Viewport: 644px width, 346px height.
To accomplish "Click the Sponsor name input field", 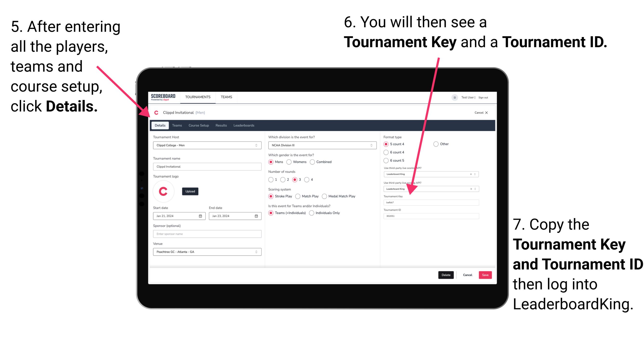I will click(x=207, y=234).
